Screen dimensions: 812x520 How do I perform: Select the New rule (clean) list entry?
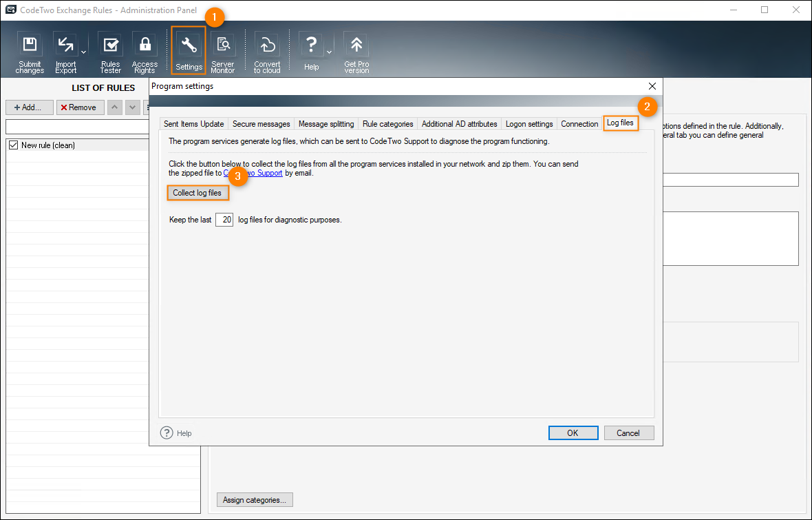click(78, 145)
